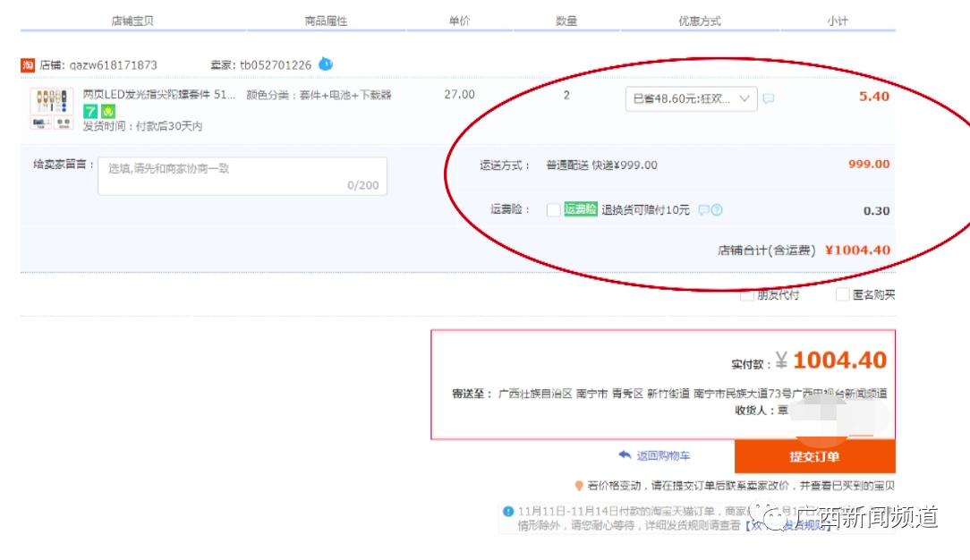Click the chat bubble icon next to 运费险
970x560 pixels.
(706, 210)
